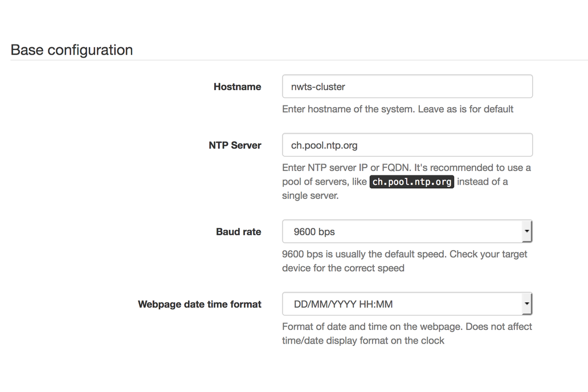Click the Baud rate field label
The height and width of the screenshot is (392, 588).
click(x=238, y=232)
